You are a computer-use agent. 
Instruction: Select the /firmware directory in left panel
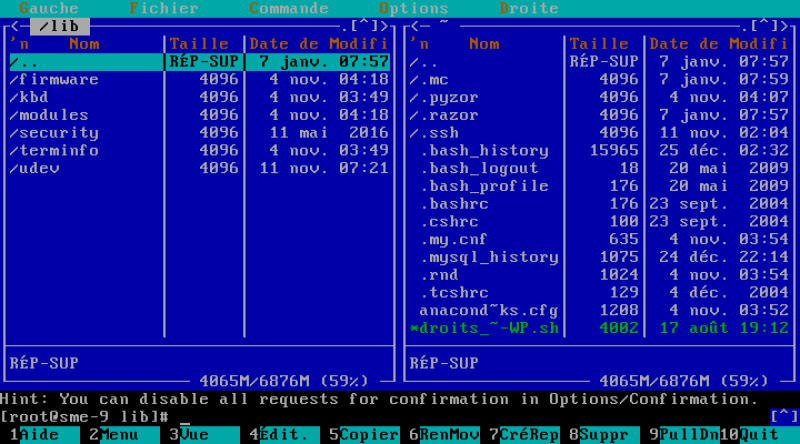point(199,80)
